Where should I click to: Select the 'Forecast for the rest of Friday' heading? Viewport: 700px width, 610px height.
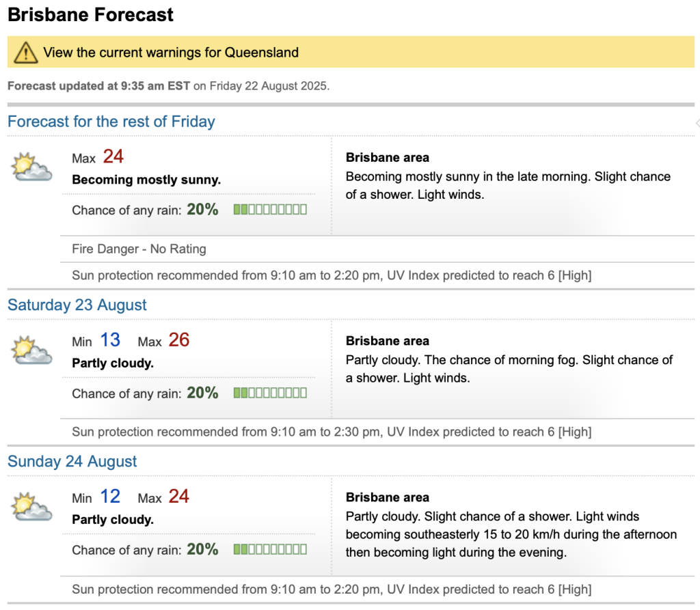pyautogui.click(x=111, y=122)
